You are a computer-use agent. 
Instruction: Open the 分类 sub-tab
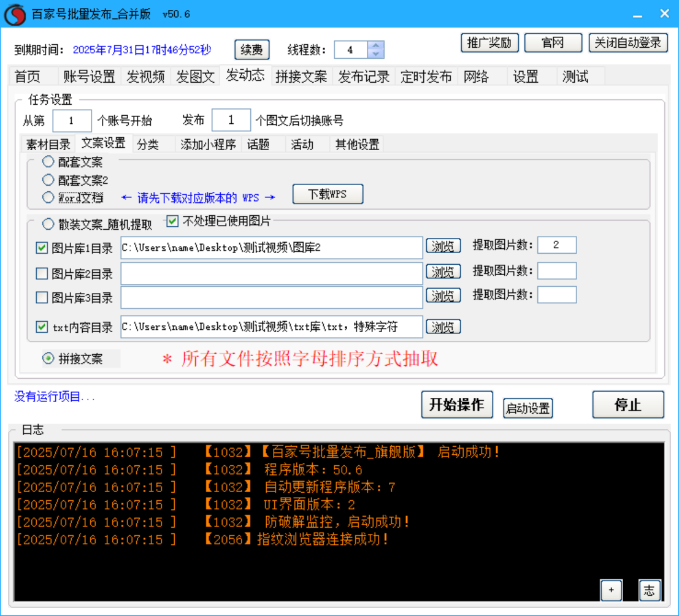coord(153,144)
